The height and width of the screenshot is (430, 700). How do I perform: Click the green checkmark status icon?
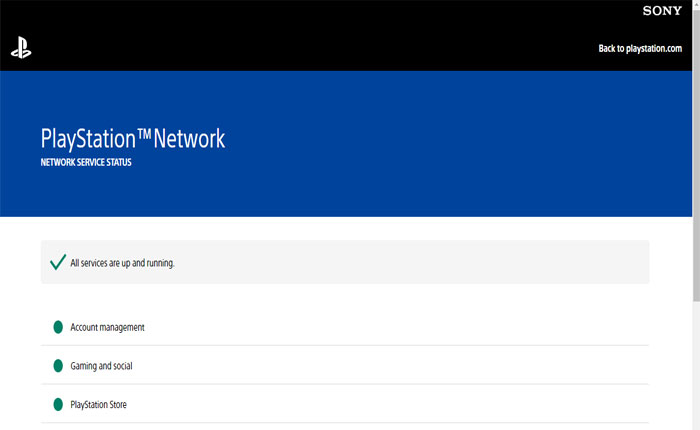(58, 263)
